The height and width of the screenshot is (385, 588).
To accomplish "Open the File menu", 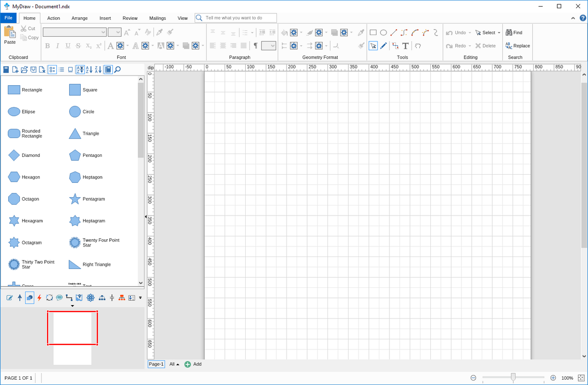I will [9, 18].
